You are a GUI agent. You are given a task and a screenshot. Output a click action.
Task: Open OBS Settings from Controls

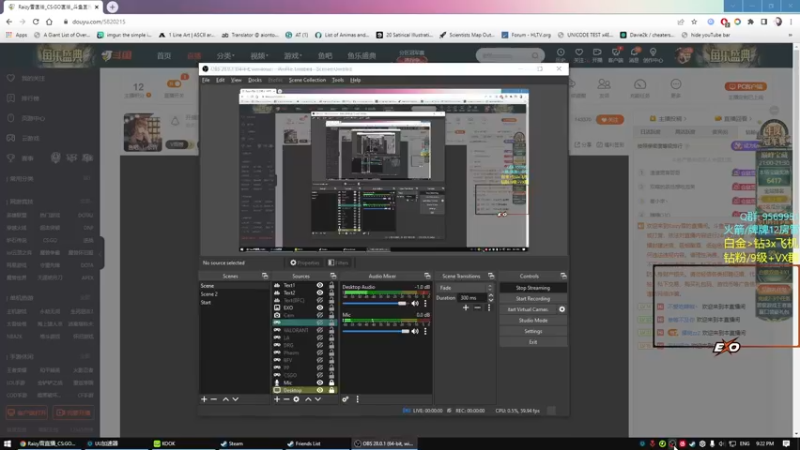pyautogui.click(x=533, y=331)
